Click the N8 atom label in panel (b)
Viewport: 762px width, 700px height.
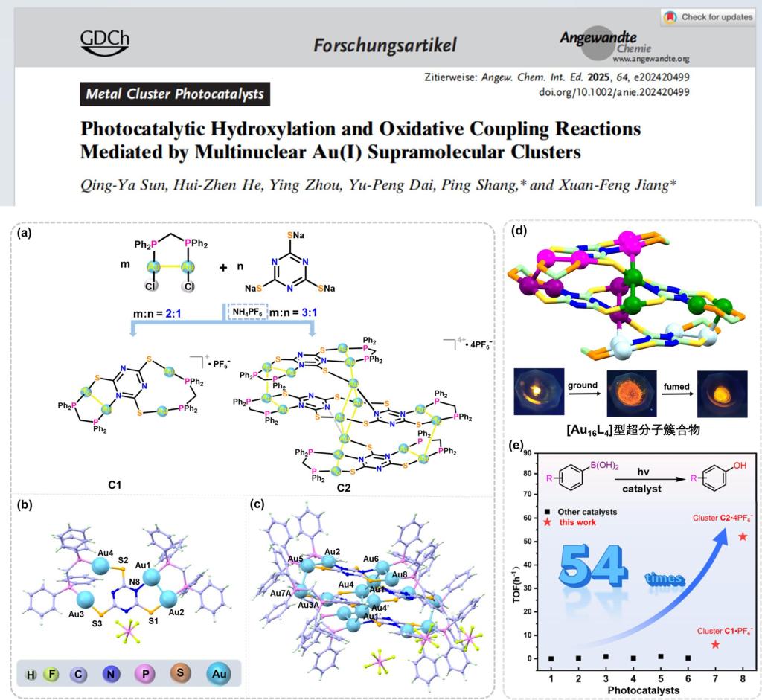point(134,582)
